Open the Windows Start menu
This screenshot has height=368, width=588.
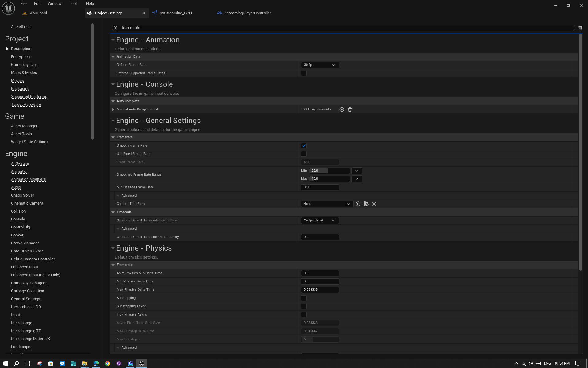[6, 363]
